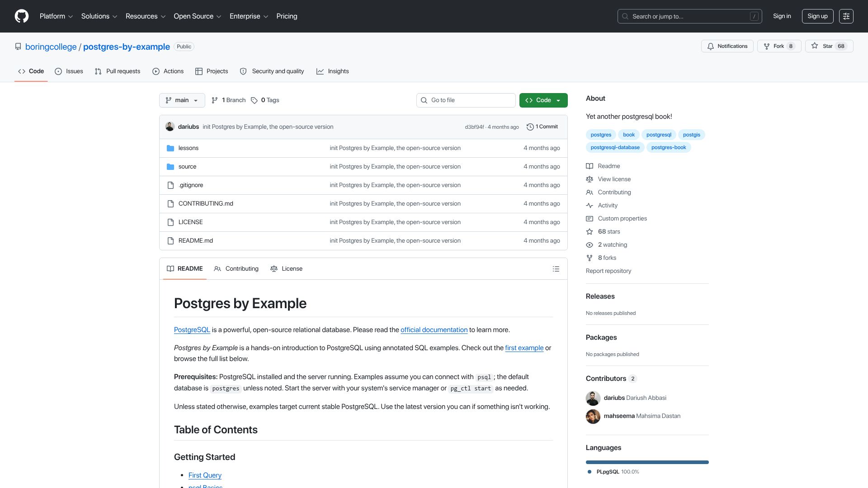This screenshot has height=488, width=868.
Task: Click the Go to file search field
Action: click(466, 100)
